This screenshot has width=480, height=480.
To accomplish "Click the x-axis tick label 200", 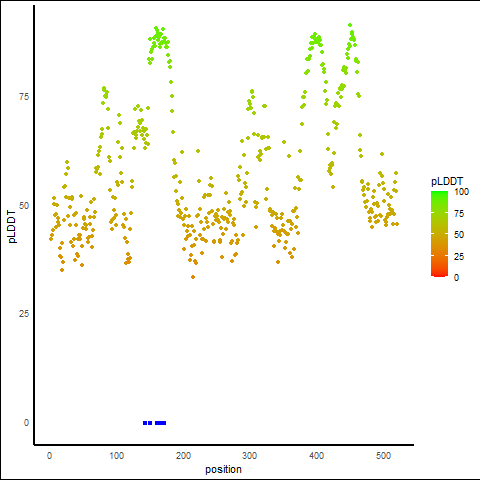I will pyautogui.click(x=183, y=456).
